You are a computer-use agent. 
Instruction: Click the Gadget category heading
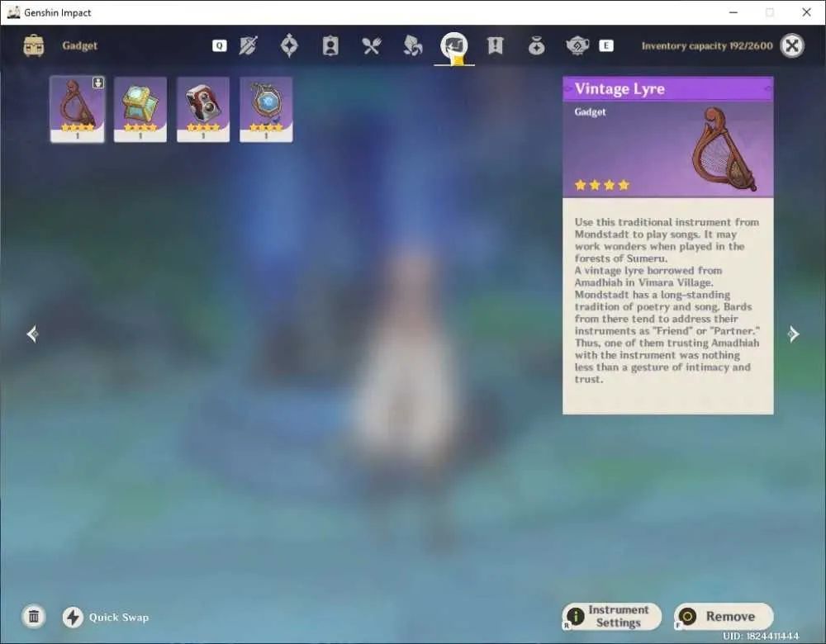pos(79,45)
